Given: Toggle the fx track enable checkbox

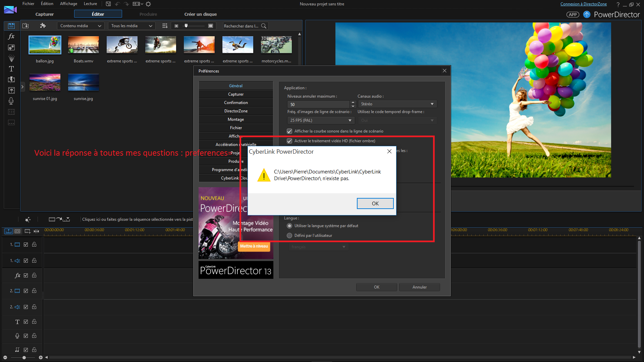Looking at the screenshot, I should pyautogui.click(x=26, y=275).
